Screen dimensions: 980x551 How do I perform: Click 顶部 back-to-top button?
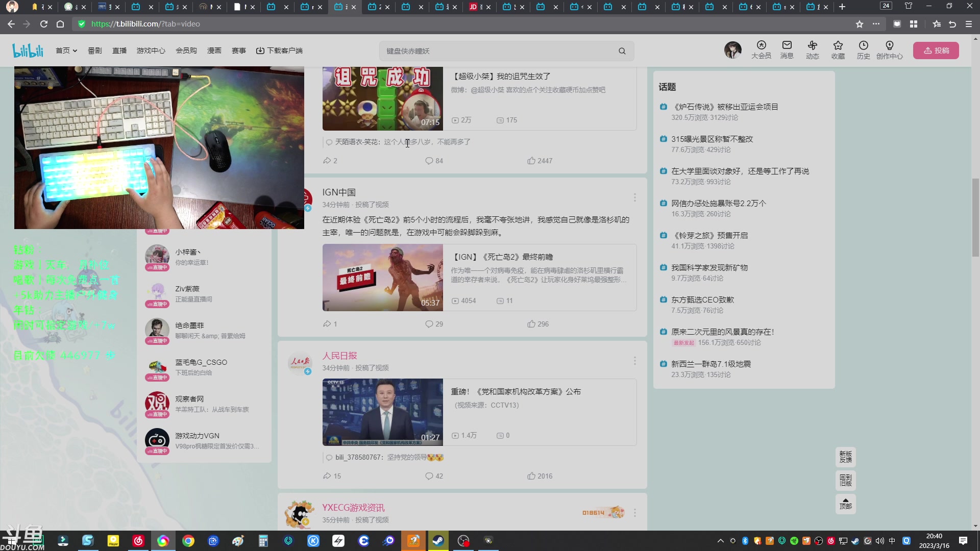pos(846,504)
